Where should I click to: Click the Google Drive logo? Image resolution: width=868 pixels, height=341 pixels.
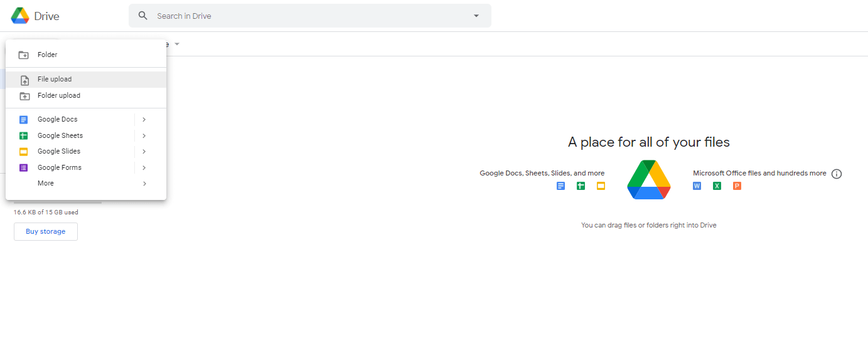(20, 16)
